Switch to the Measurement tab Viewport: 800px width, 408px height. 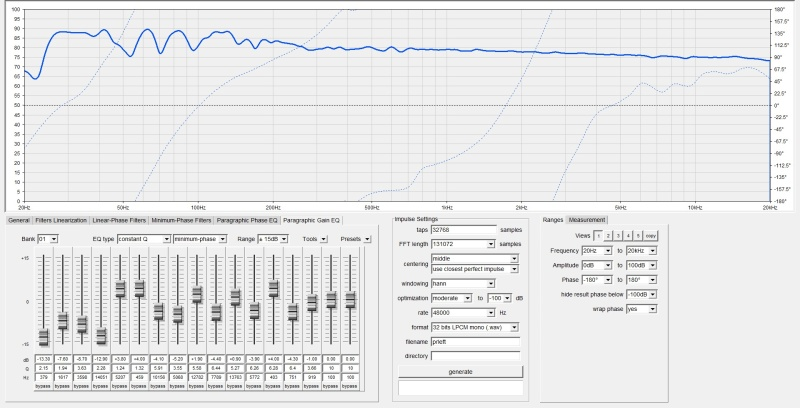pyautogui.click(x=587, y=219)
